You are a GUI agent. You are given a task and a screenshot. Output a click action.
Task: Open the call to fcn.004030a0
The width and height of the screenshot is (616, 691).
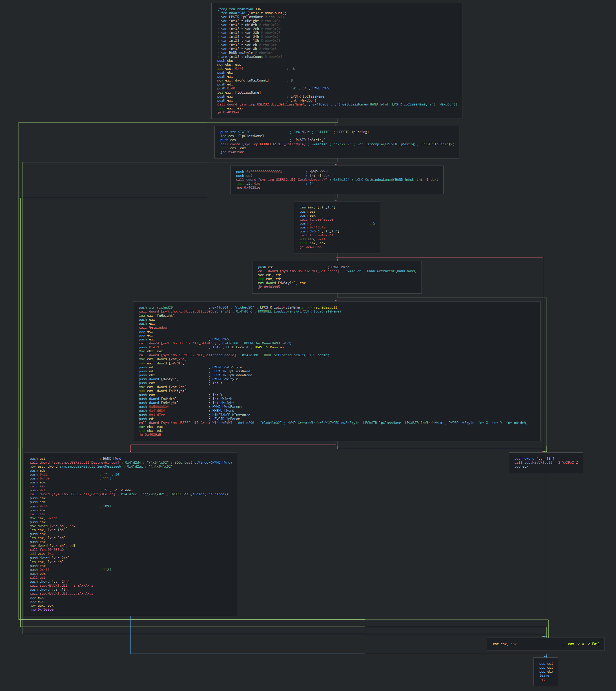[47, 550]
